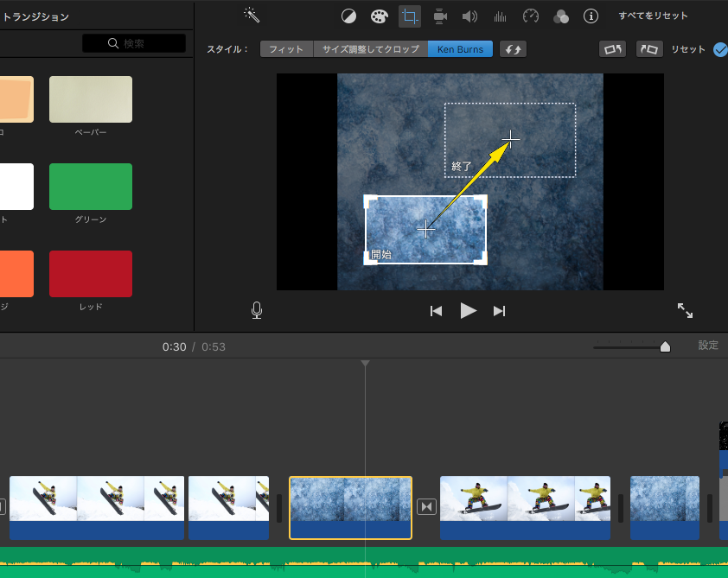Select the yellow-jacket snowboarder clip
Viewport: 728px width, 578px height.
[525, 507]
